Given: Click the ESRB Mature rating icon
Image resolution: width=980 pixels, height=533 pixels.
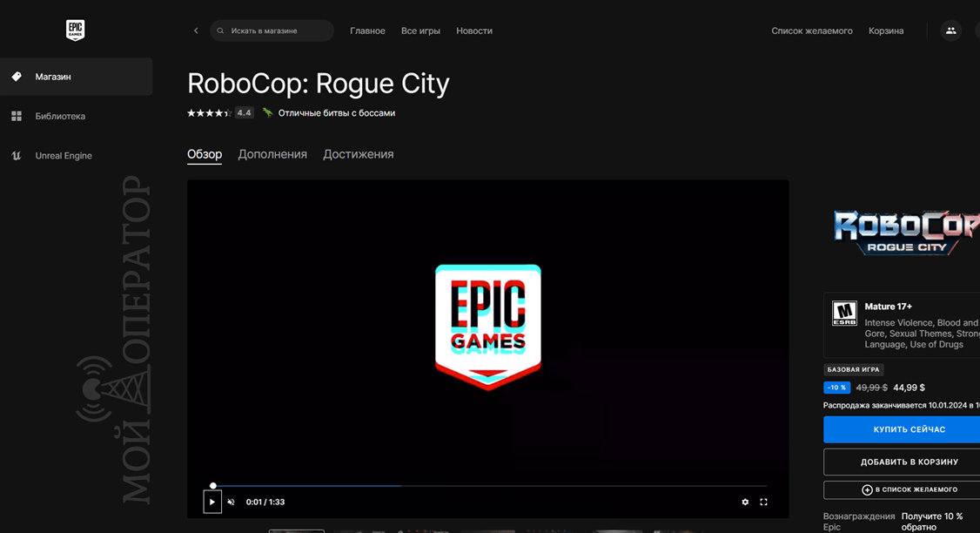Looking at the screenshot, I should (844, 314).
